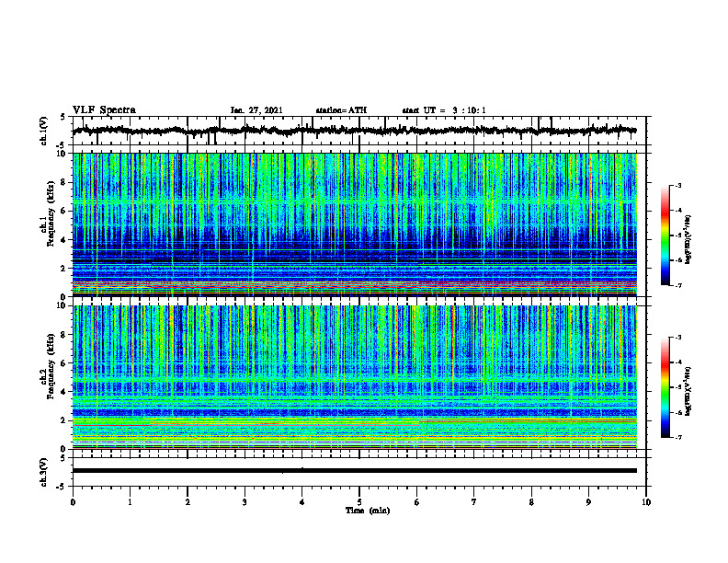Click time axis tick label '3'
This screenshot has height=563, width=728.
coord(245,502)
